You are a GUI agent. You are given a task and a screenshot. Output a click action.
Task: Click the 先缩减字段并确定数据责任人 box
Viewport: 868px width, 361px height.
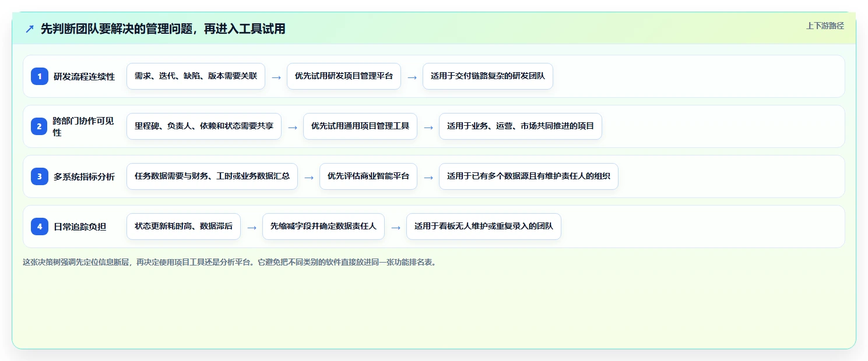click(324, 226)
